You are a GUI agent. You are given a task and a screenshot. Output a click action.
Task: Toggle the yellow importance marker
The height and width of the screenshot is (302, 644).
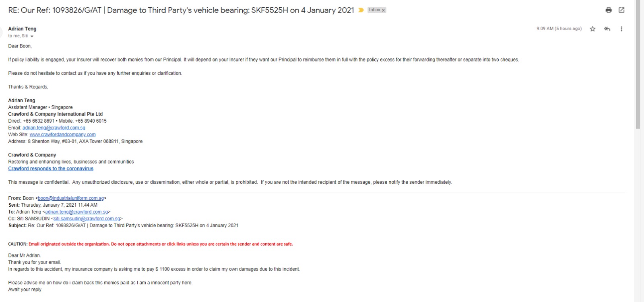click(361, 10)
